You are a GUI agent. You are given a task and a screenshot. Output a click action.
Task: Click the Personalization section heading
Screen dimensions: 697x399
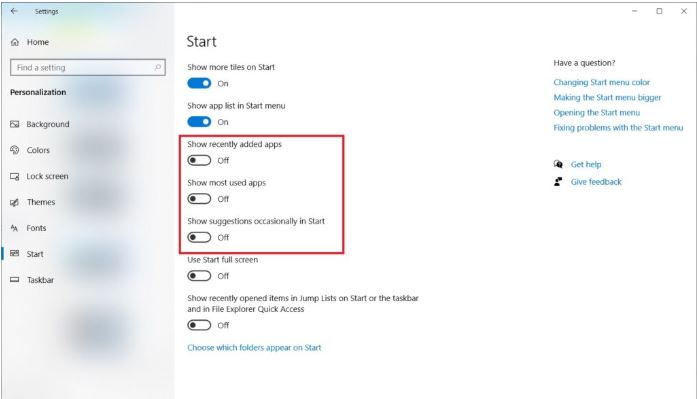point(38,92)
